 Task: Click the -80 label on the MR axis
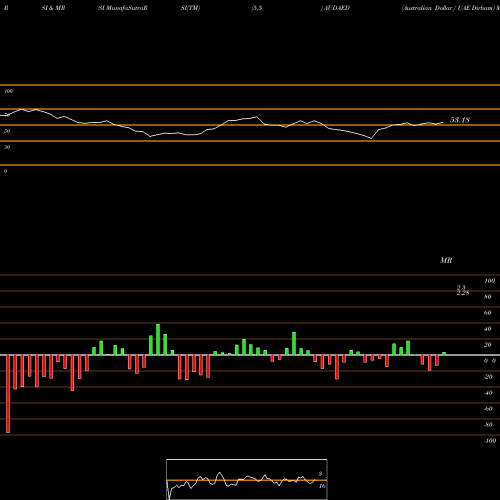tap(488, 425)
